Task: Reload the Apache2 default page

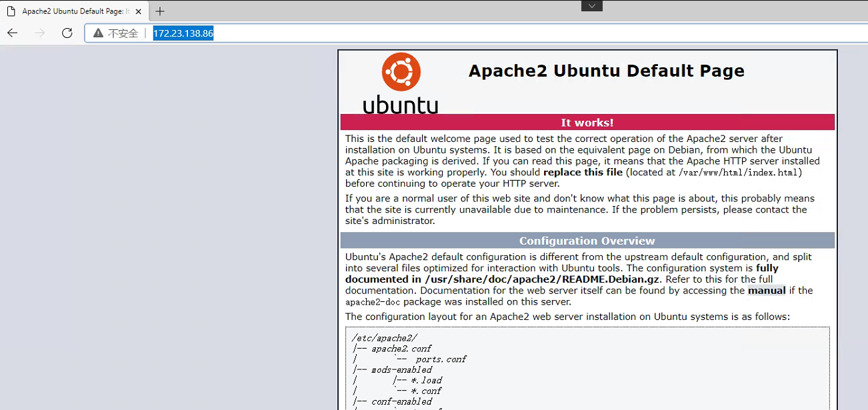Action: (x=66, y=33)
